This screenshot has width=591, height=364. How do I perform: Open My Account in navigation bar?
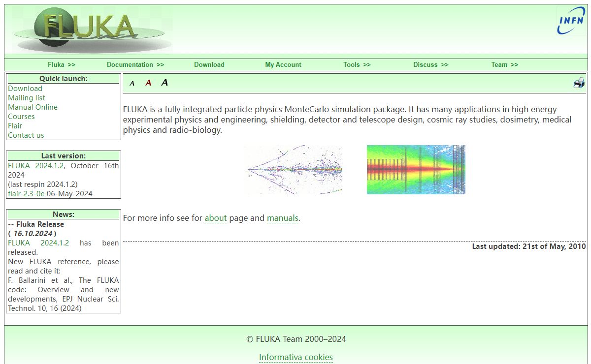pos(283,64)
